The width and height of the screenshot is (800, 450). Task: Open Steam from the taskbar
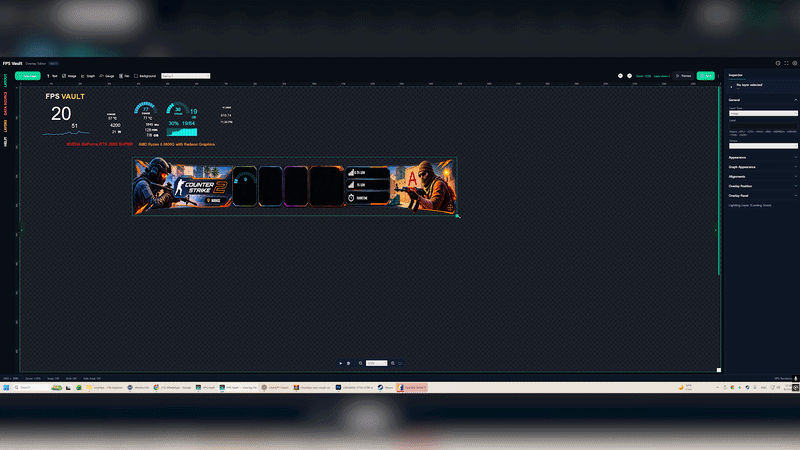[385, 388]
